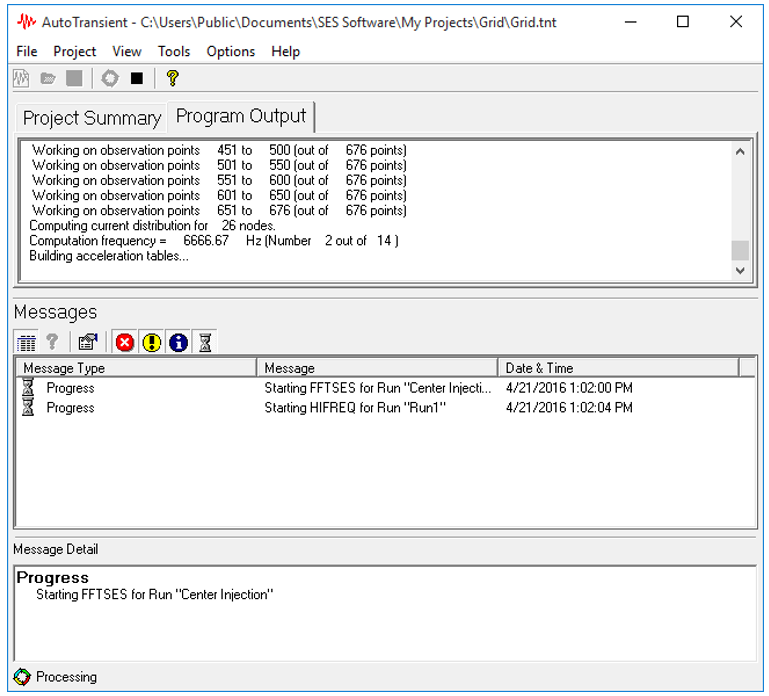The width and height of the screenshot is (769, 696).
Task: Stop processing with the black square button
Action: (137, 78)
